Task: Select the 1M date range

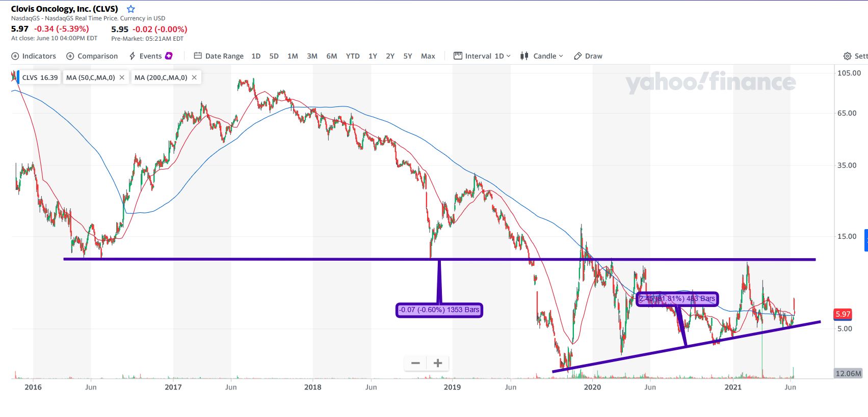Action: click(x=293, y=56)
